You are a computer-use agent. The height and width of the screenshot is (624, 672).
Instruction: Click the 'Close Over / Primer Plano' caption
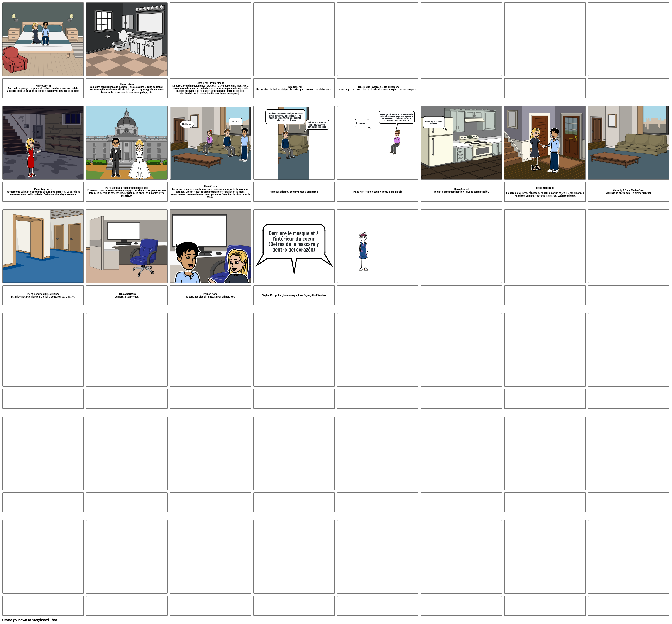(x=210, y=88)
